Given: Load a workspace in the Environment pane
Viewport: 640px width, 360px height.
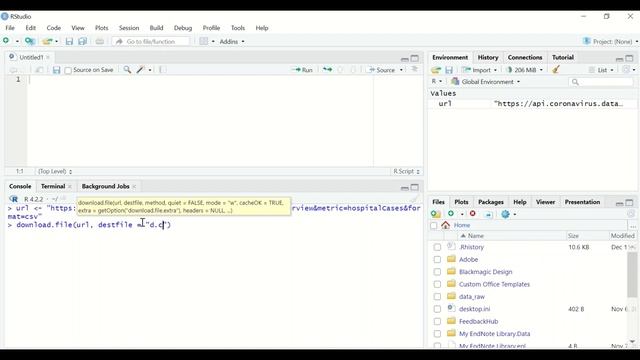Looking at the screenshot, I should pyautogui.click(x=436, y=70).
